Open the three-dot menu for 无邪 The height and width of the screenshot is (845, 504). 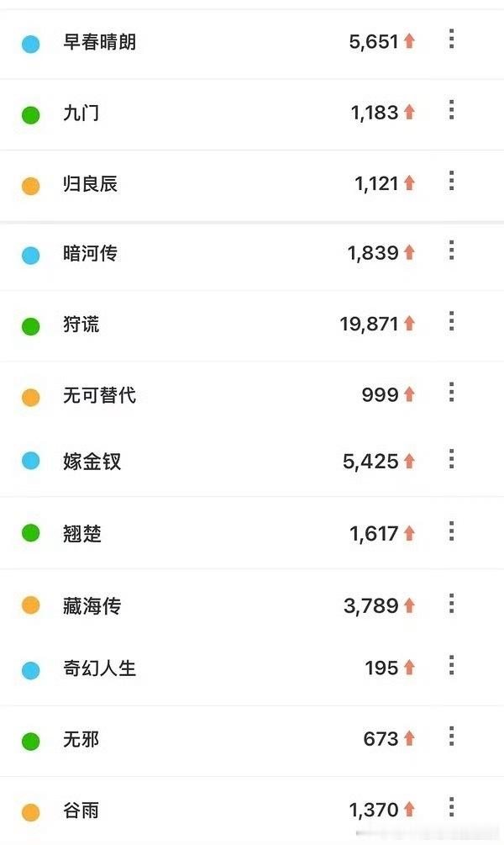coord(451,737)
